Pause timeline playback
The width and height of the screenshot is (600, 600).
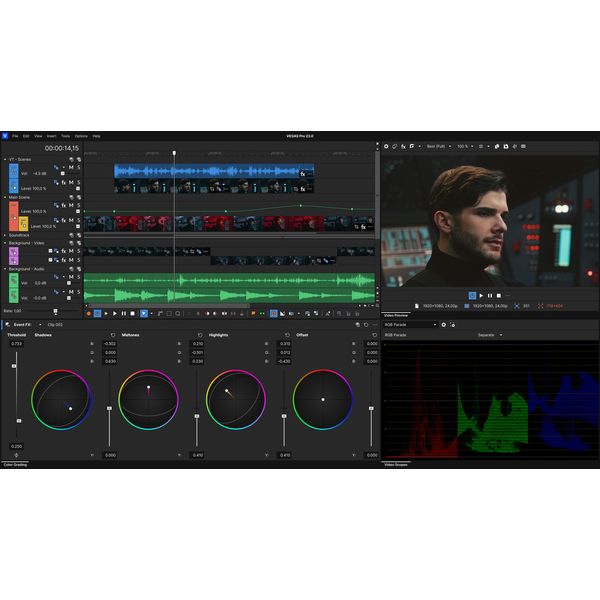point(124,314)
